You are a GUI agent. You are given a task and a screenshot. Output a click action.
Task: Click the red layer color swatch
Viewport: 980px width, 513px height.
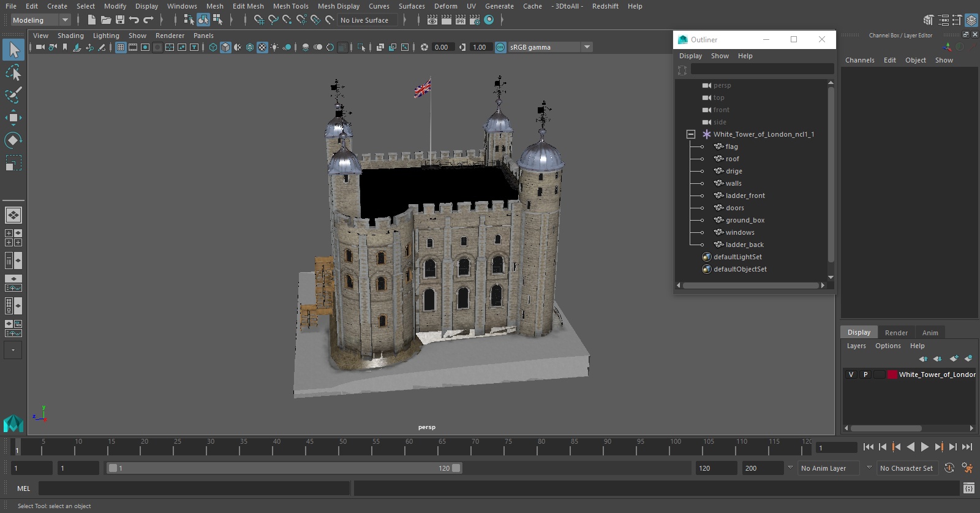click(892, 374)
